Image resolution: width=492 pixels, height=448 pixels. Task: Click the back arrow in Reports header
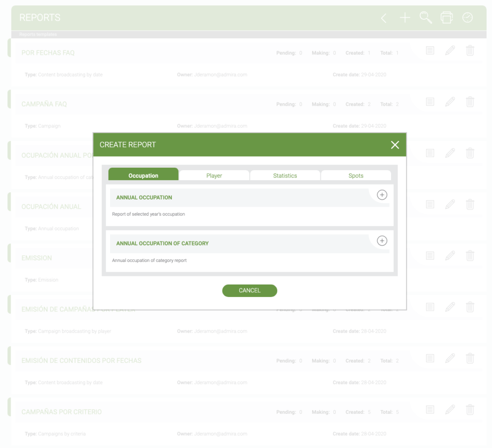pyautogui.click(x=383, y=18)
